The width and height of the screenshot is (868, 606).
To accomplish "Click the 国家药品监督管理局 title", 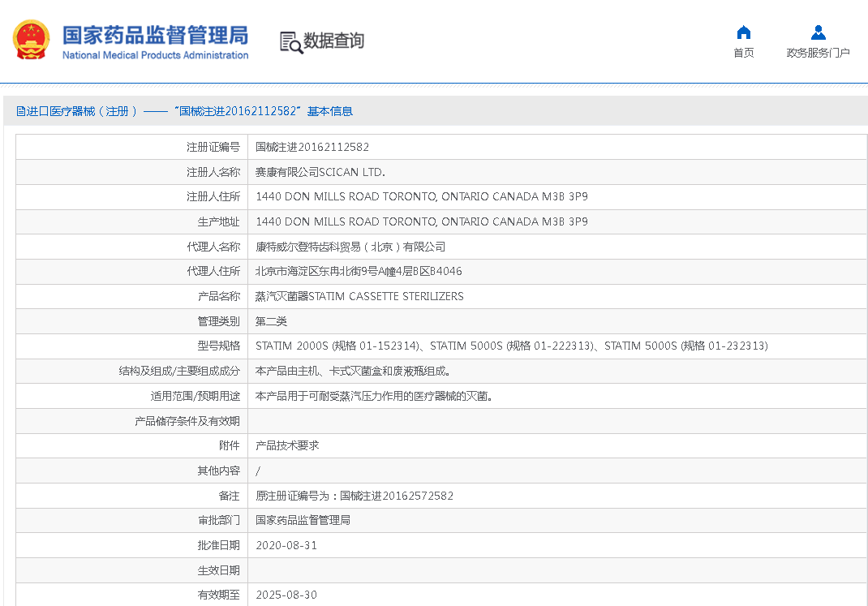I will (155, 35).
